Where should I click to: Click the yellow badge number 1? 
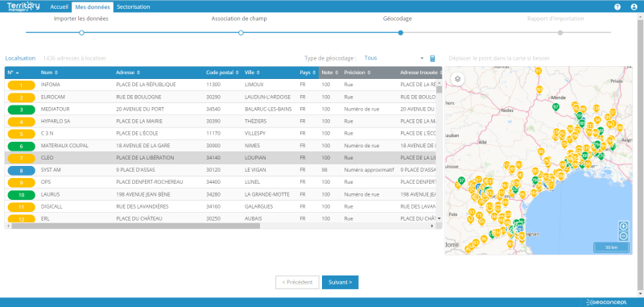pos(22,85)
